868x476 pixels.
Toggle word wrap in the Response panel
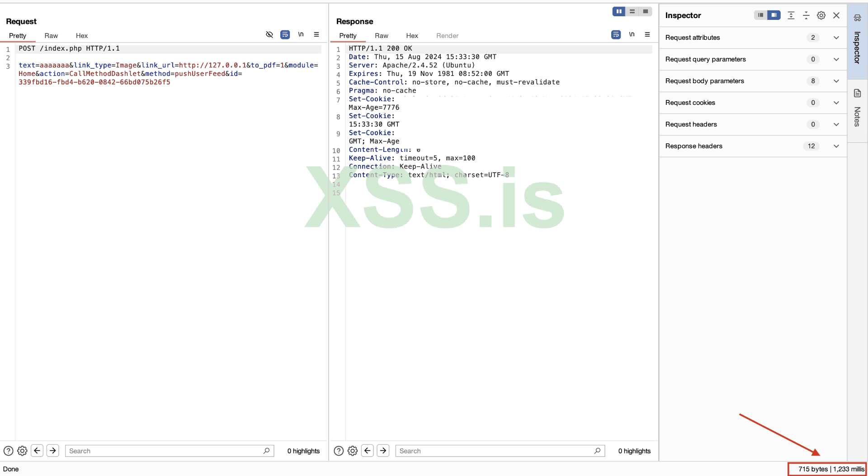coord(616,34)
